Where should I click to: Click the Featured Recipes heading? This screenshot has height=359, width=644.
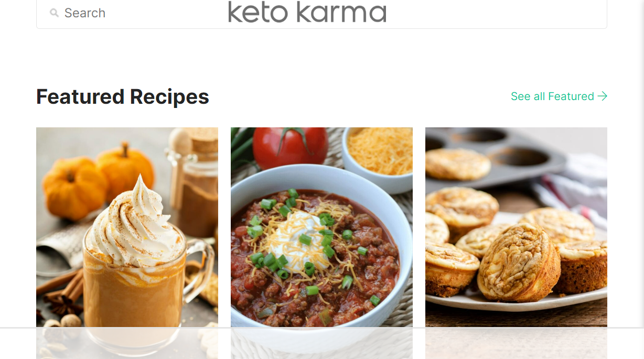pos(123,97)
